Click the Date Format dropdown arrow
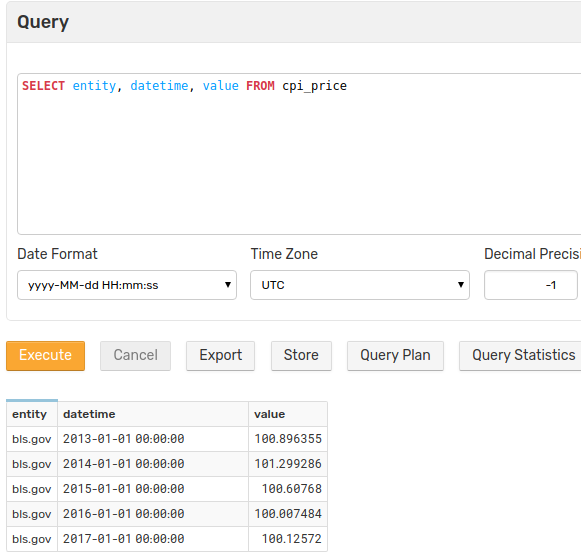This screenshot has height=559, width=581. (228, 285)
